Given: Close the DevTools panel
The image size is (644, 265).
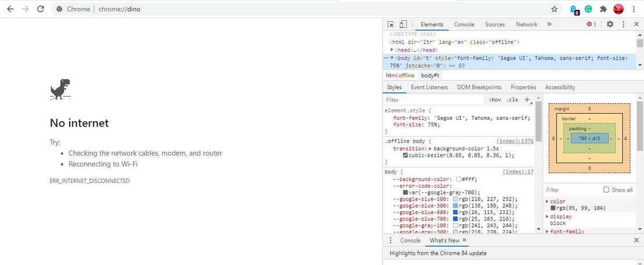Looking at the screenshot, I should point(636,24).
